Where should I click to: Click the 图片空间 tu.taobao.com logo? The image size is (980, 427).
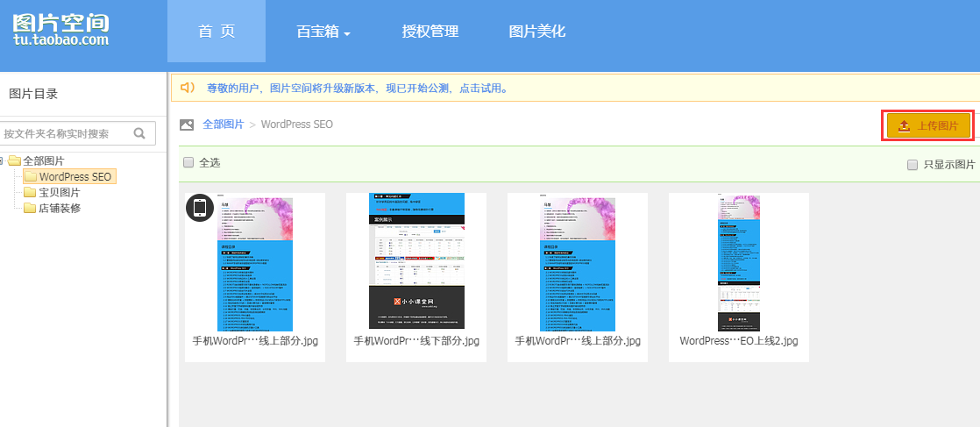tap(60, 30)
